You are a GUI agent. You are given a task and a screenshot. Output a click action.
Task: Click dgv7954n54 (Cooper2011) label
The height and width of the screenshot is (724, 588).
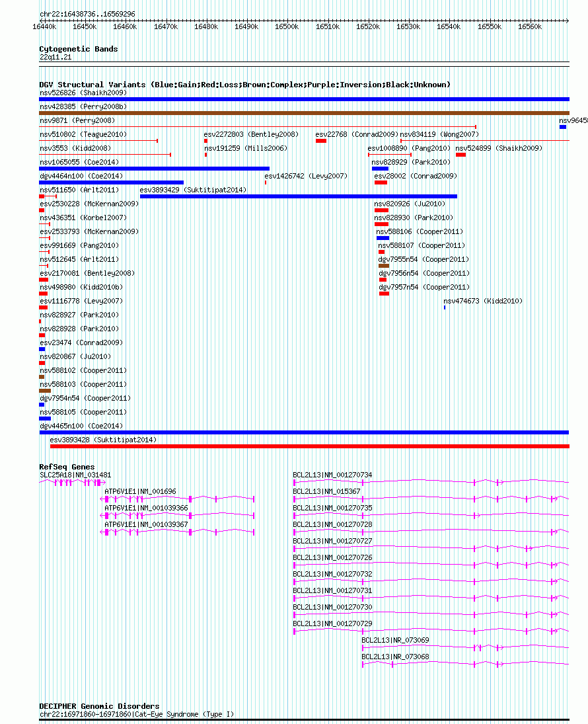coord(85,397)
